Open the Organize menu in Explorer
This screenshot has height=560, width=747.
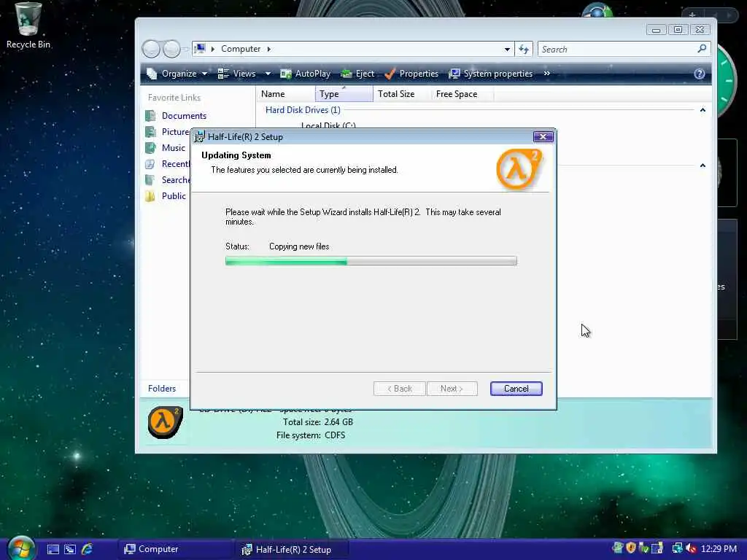[x=177, y=74]
